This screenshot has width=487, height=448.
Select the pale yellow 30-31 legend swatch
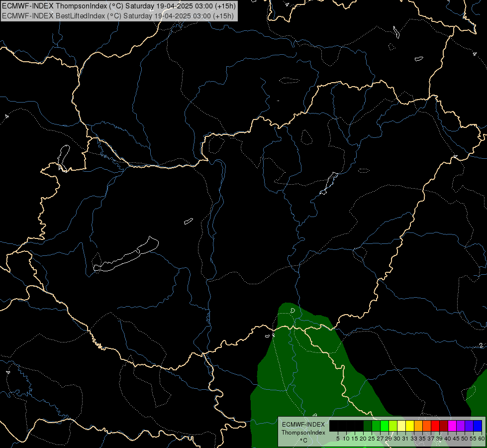[x=401, y=426]
